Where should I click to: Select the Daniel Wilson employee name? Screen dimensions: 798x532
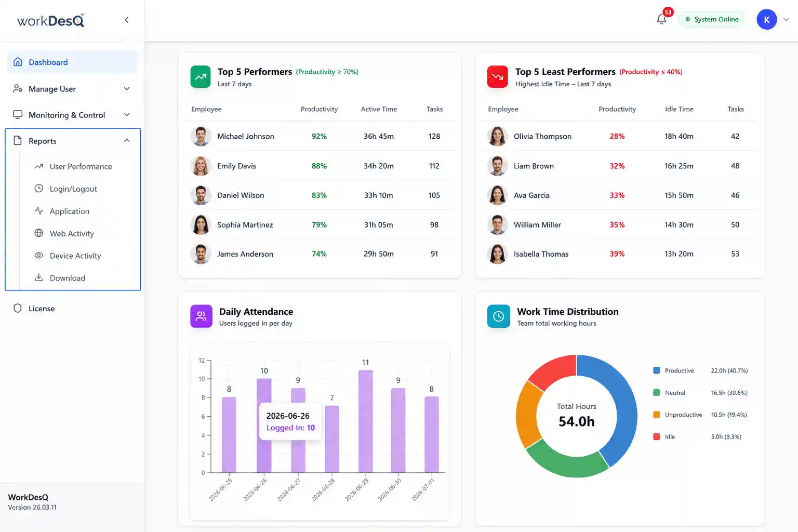(x=241, y=195)
